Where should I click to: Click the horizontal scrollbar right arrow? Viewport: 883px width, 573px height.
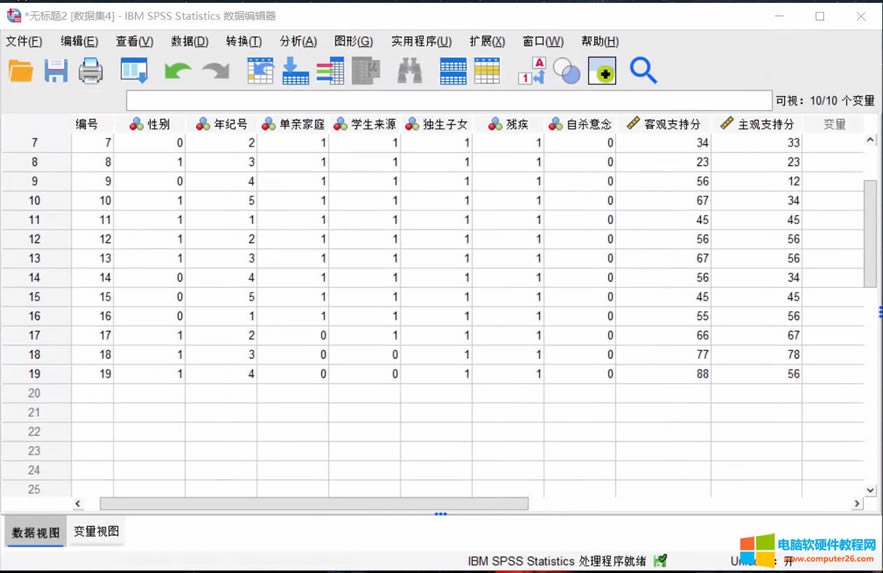pos(857,504)
